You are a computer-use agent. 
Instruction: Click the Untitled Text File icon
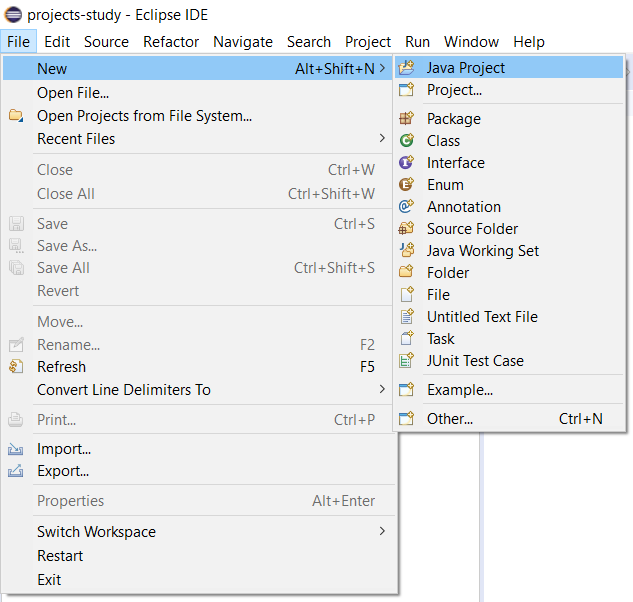click(x=407, y=316)
